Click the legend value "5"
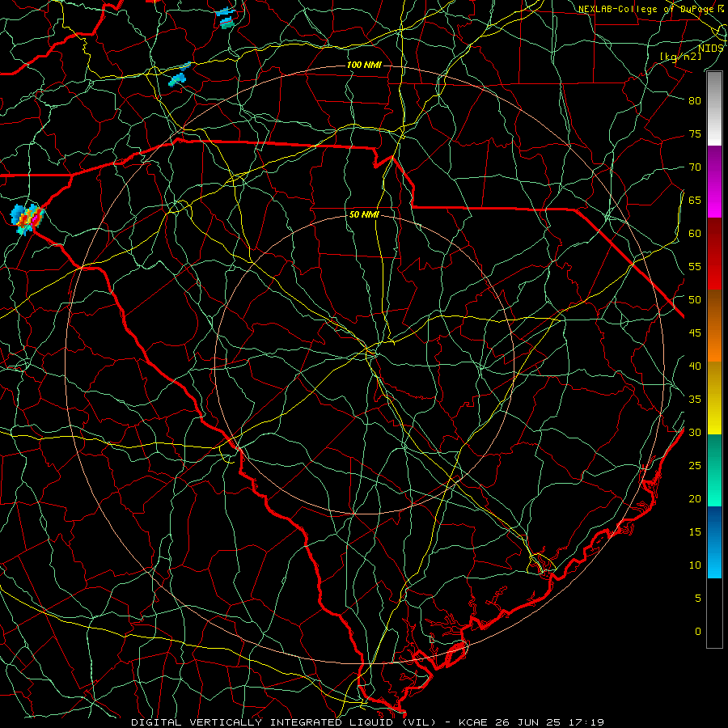The height and width of the screenshot is (728, 728). 698,599
